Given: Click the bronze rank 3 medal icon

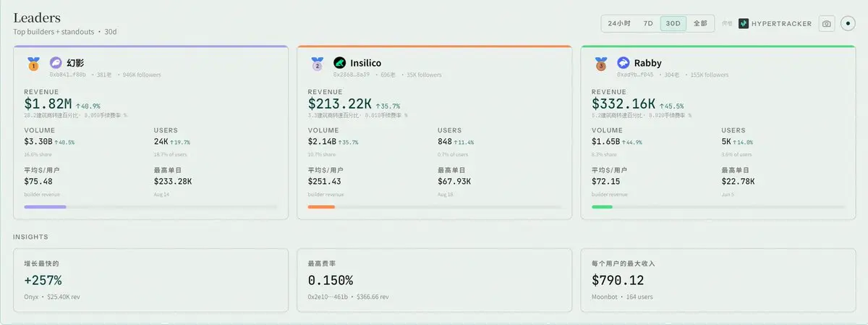Looking at the screenshot, I should click(600, 64).
